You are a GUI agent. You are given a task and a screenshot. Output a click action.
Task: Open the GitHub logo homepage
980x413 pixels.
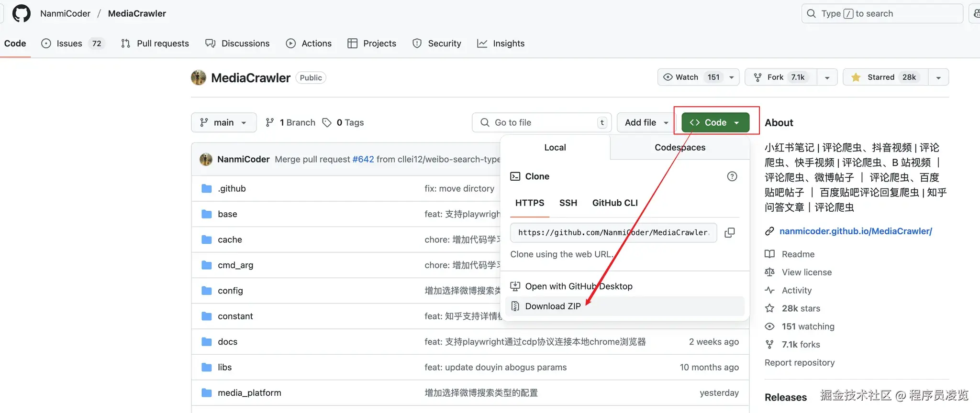pos(21,13)
